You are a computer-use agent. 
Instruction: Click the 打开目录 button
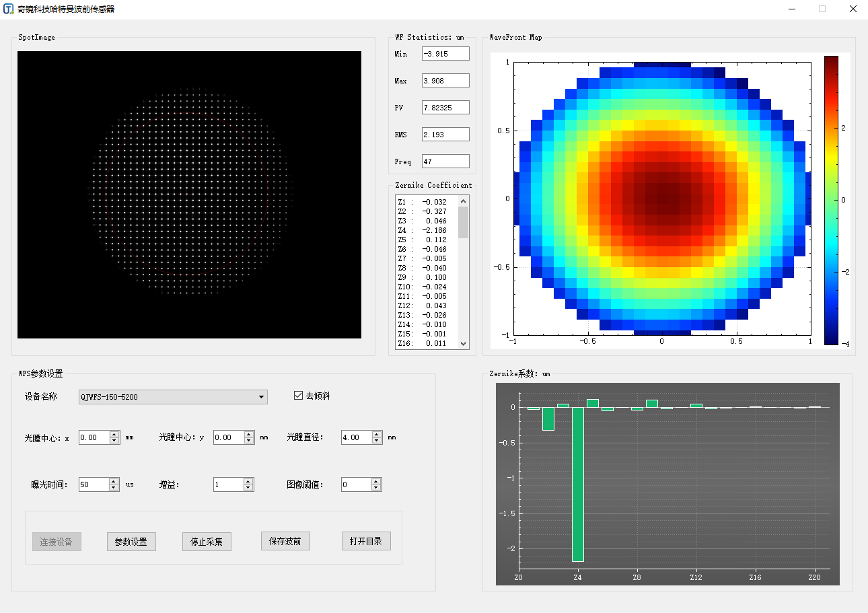(366, 541)
